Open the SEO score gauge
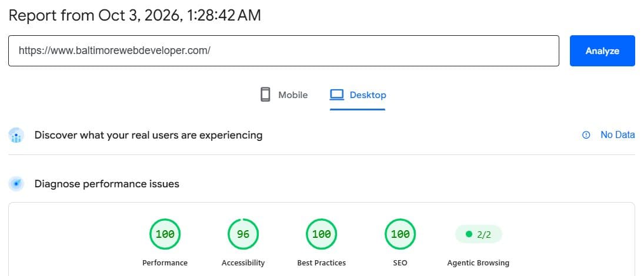 (400, 234)
